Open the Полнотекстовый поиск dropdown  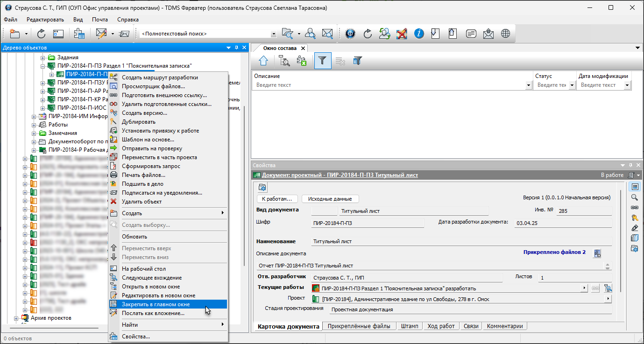pyautogui.click(x=274, y=34)
